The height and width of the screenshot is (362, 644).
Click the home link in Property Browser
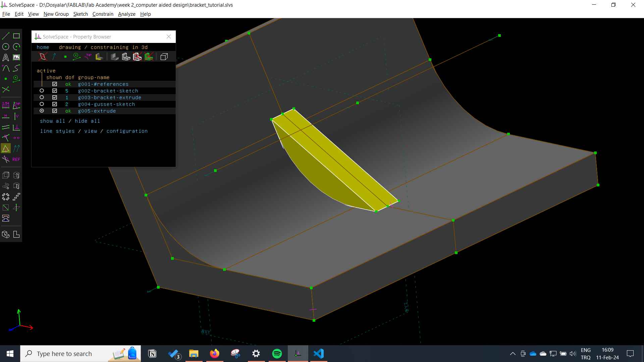[x=43, y=47]
